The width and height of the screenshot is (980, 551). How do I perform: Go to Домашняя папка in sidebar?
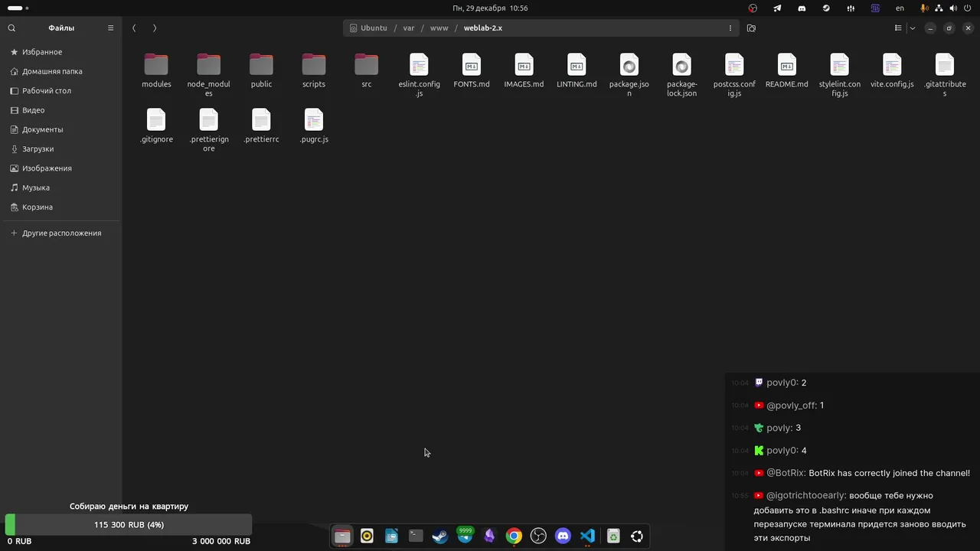60,71
